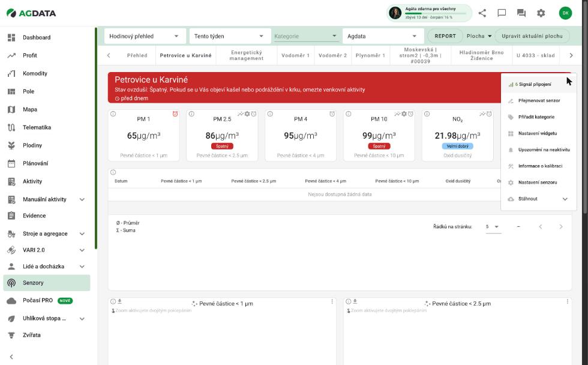Click the red alarm icon on PM 1 card
The image size is (588, 365).
tap(175, 113)
